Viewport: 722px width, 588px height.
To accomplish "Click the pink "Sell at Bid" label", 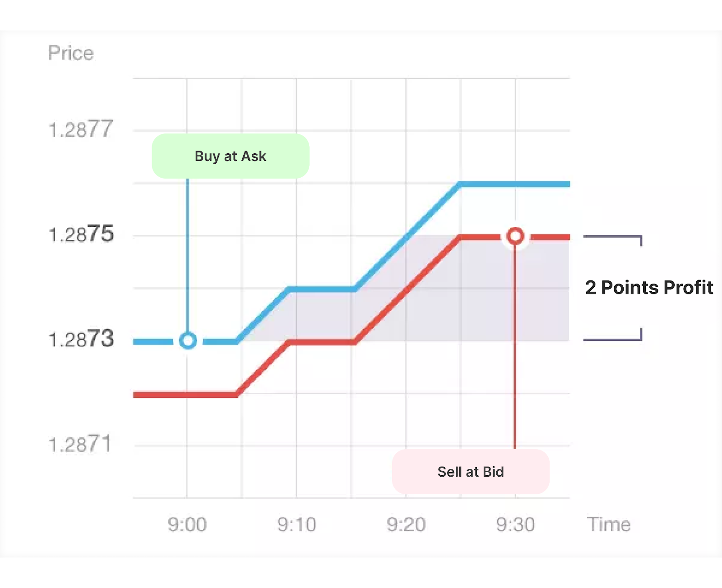I will point(471,472).
